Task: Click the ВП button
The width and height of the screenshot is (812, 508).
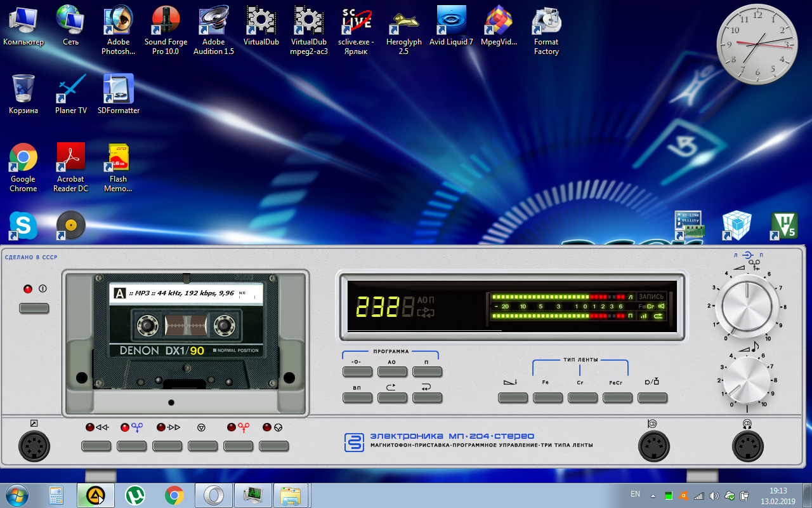Action: point(358,398)
